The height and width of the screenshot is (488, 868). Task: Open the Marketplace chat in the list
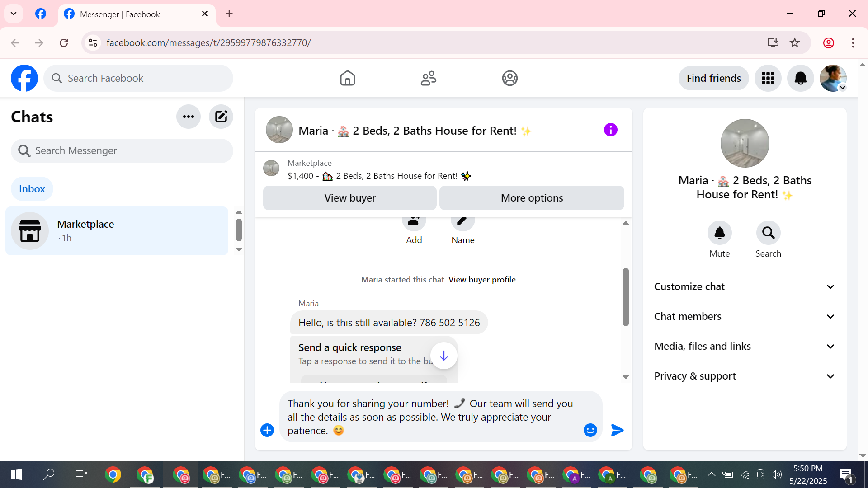tap(117, 231)
